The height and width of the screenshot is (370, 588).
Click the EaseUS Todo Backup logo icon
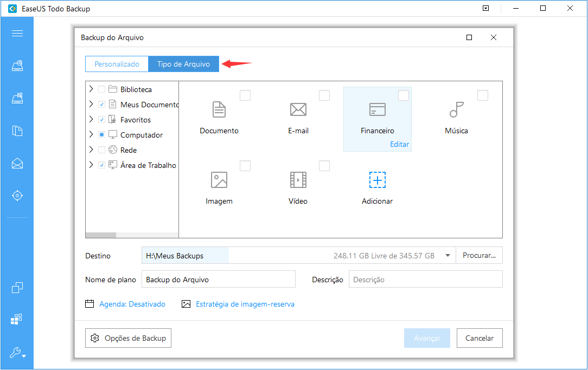pyautogui.click(x=12, y=9)
